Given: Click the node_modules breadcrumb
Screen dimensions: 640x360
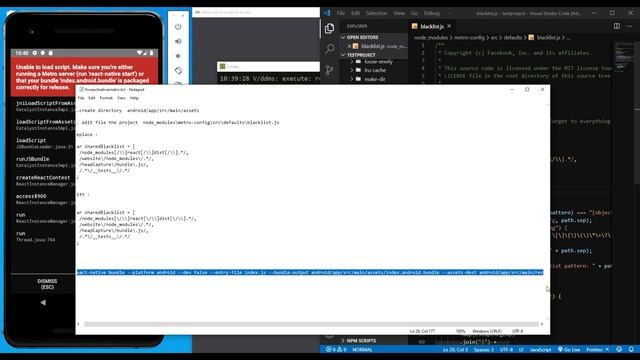Looking at the screenshot, I should tap(431, 38).
